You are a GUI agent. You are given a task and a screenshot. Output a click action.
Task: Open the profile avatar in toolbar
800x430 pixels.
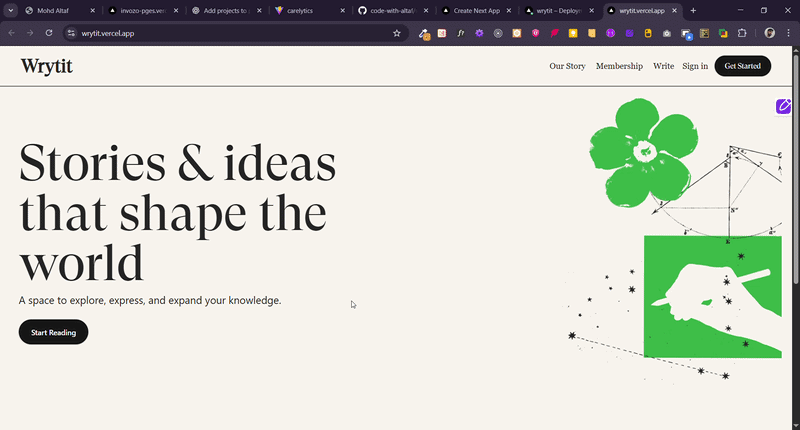tap(770, 33)
